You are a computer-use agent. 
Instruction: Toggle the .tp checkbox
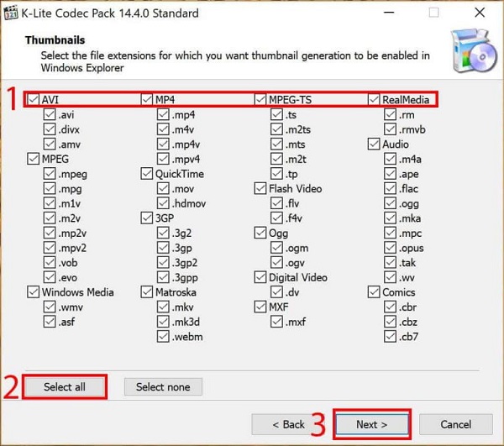click(276, 174)
